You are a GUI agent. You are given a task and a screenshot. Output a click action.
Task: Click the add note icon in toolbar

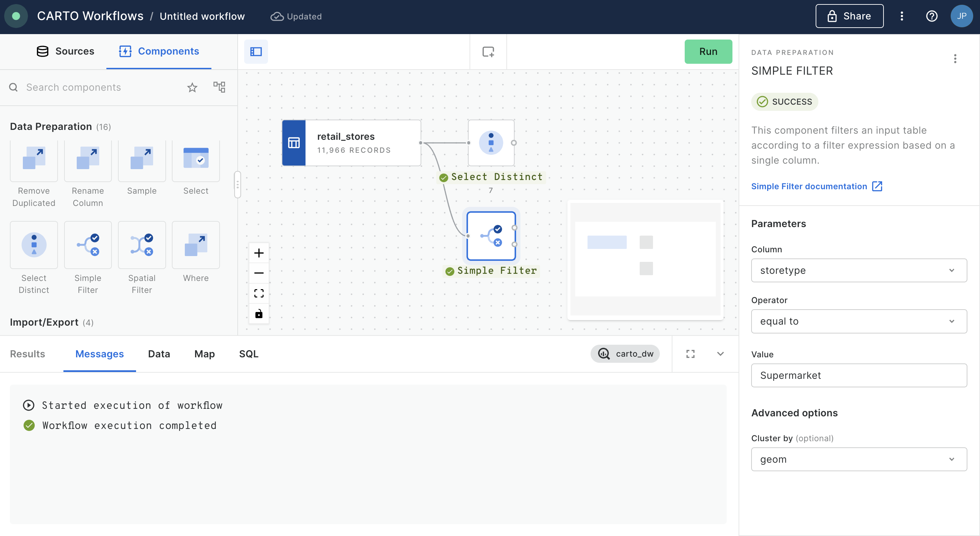point(488,52)
